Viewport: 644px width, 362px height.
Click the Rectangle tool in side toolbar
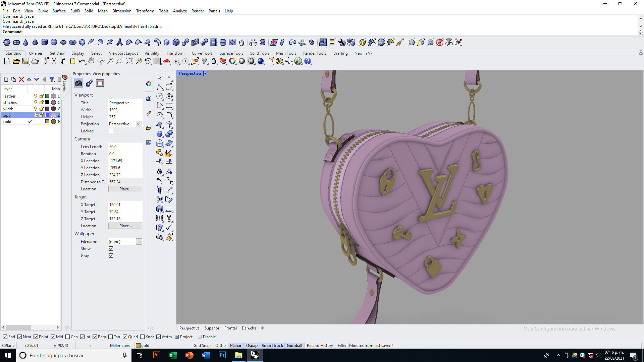point(169,106)
